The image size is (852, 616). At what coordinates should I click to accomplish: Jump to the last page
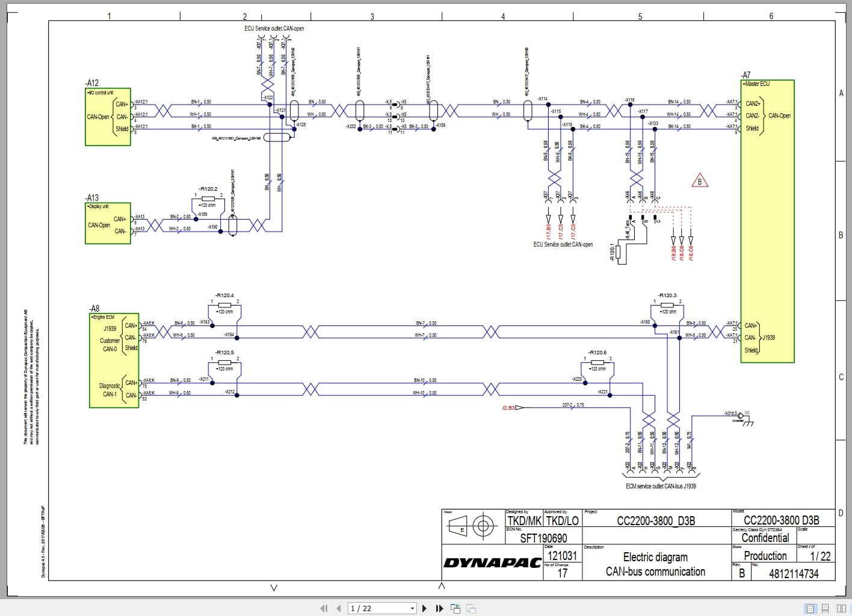tap(439, 608)
